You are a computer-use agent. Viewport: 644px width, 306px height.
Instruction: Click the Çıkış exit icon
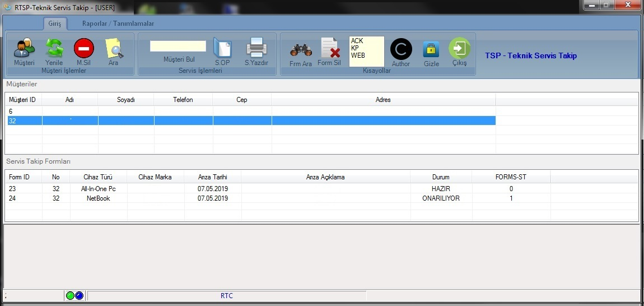(x=459, y=48)
